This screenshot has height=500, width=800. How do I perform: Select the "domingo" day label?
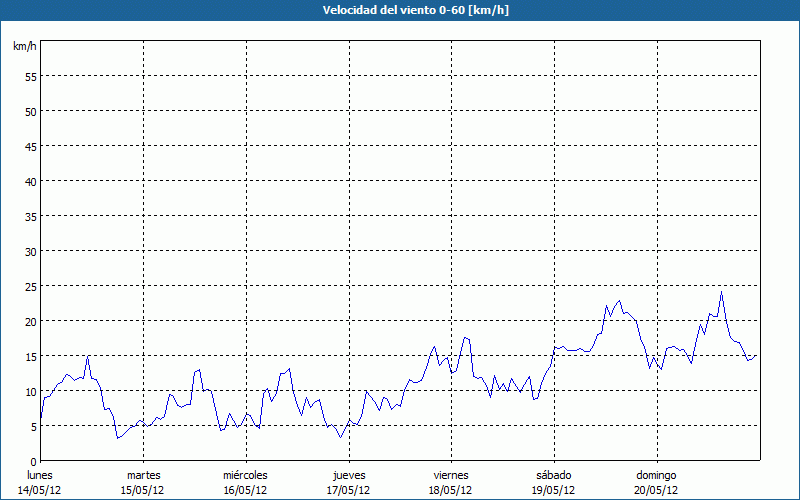click(x=656, y=475)
